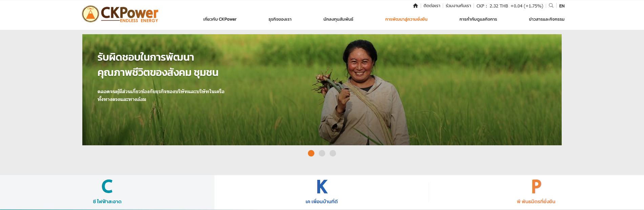Open search with the magnifier icon
The width and height of the screenshot is (644, 210).
click(x=551, y=5)
